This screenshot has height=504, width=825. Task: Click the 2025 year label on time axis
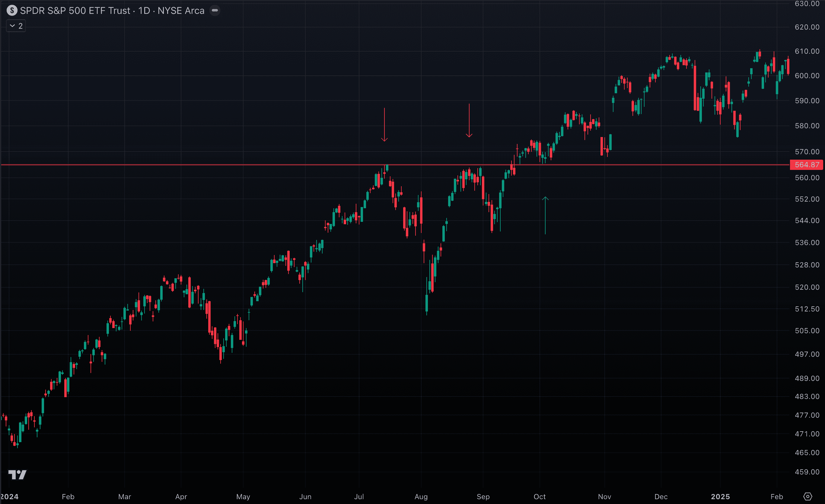tap(720, 497)
